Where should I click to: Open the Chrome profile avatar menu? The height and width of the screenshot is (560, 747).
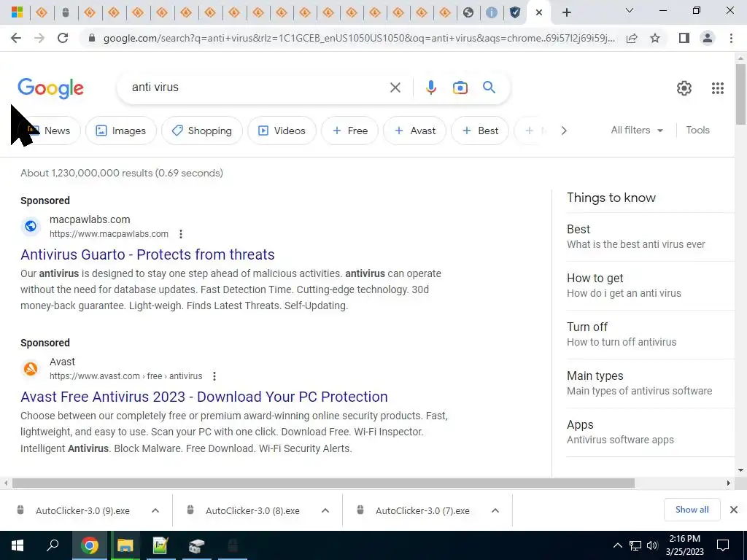point(708,38)
